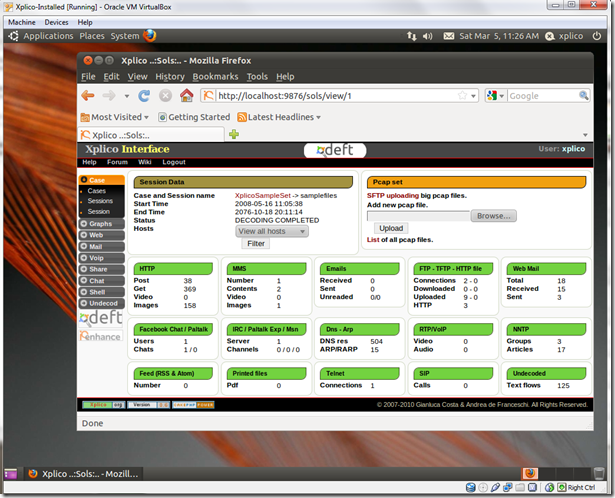Open the Firefox File menu
The height and width of the screenshot is (498, 615).
click(x=88, y=76)
